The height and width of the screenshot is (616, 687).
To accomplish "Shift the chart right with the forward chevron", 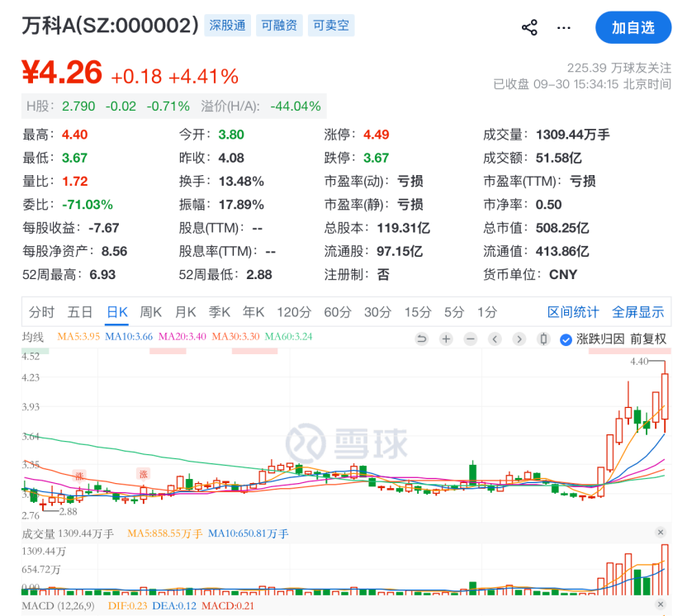I will coord(519,339).
